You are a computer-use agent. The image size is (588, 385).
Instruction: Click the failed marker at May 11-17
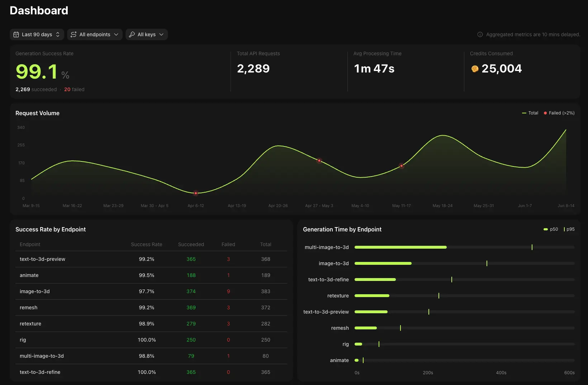pos(402,166)
